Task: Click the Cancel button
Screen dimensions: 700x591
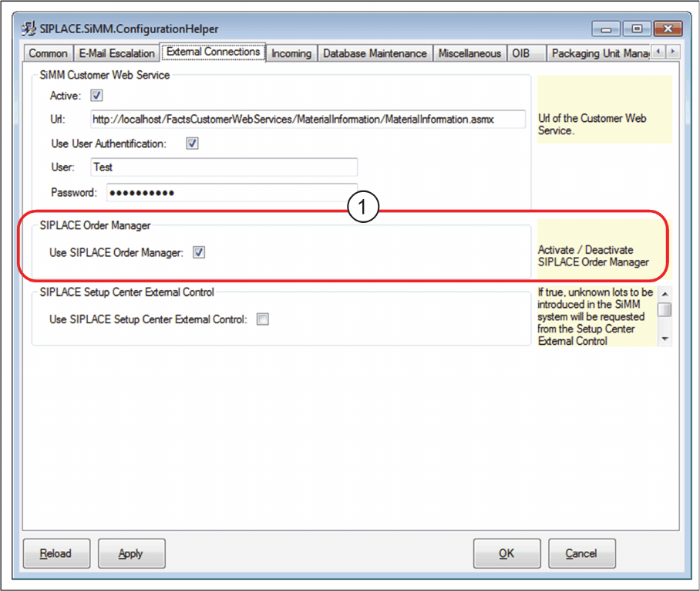Action: click(582, 553)
